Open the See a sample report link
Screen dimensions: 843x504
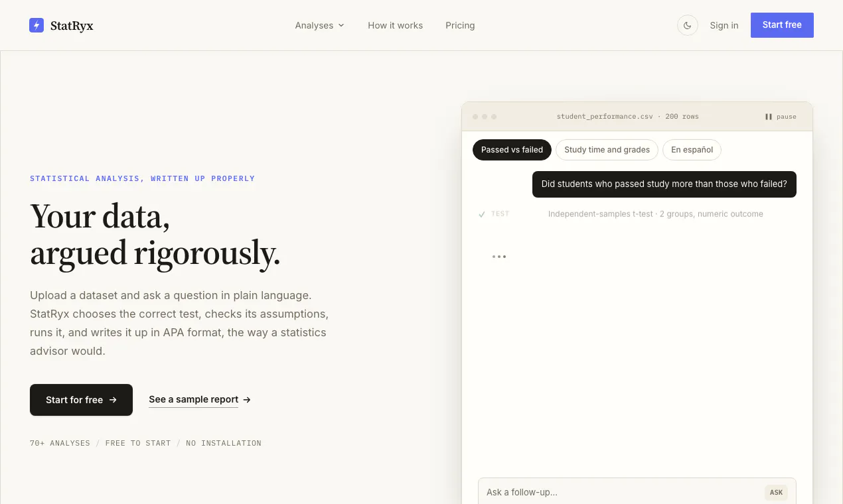[200, 399]
